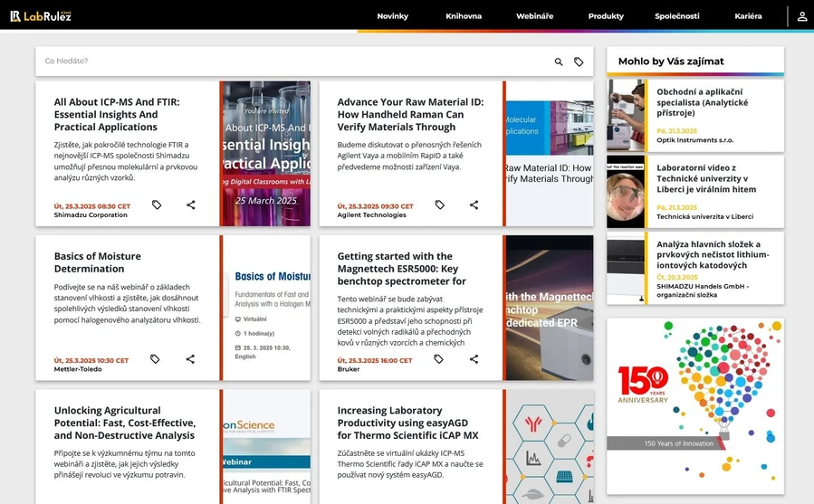This screenshot has width=814, height=504.
Task: Click the easyAGD hexagon icons thumbnail
Action: pyautogui.click(x=550, y=447)
